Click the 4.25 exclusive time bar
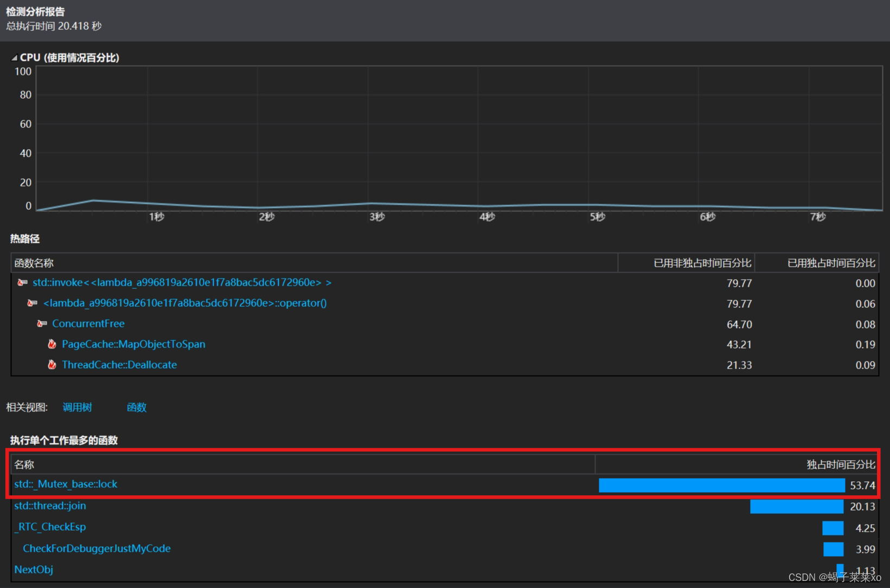The image size is (890, 588). coord(833,528)
